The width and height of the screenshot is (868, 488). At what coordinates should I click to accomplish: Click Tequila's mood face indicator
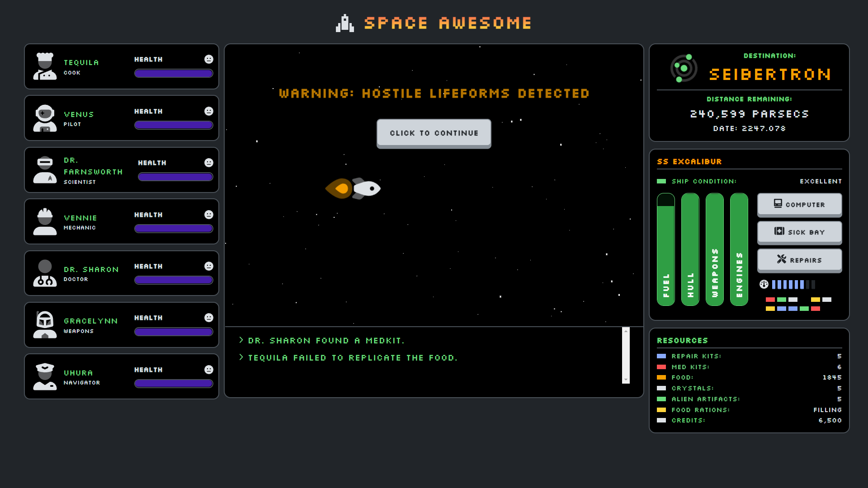pos(208,59)
